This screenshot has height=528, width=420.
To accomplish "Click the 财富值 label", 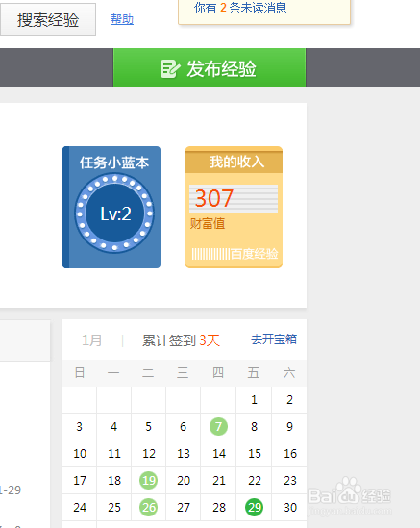I will pyautogui.click(x=208, y=223).
